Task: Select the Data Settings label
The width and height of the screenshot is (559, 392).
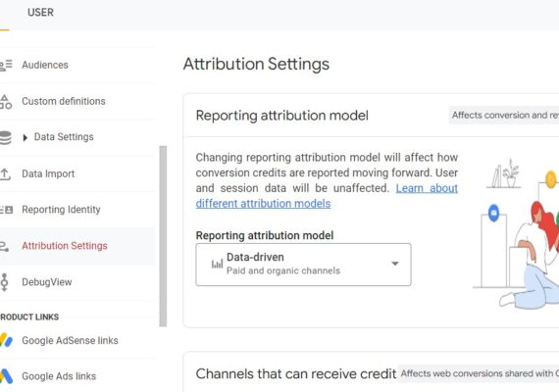Action: (x=64, y=137)
